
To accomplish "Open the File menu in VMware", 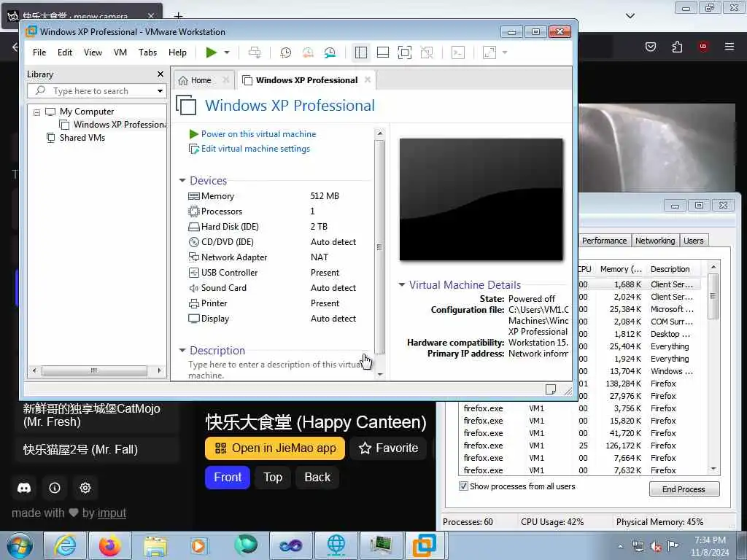I will 39,52.
